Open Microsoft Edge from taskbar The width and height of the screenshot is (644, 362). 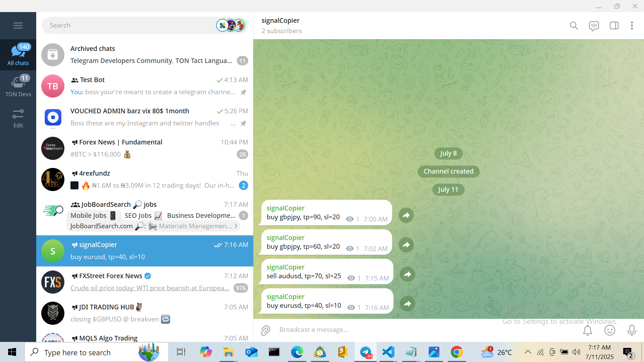tap(297, 352)
